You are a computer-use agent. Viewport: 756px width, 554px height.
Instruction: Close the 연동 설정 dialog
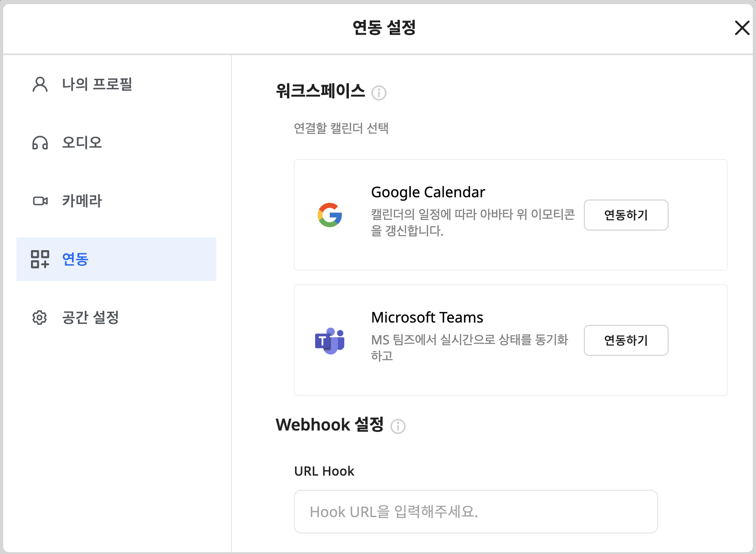742,28
